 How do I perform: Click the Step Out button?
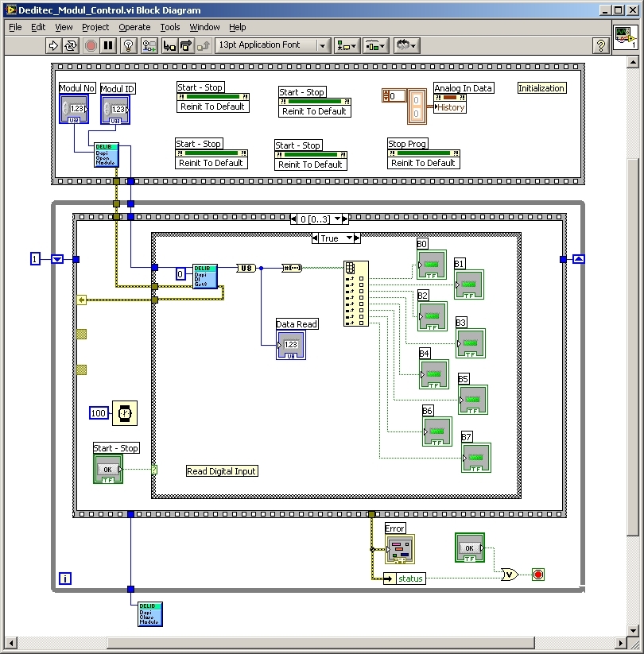[204, 45]
